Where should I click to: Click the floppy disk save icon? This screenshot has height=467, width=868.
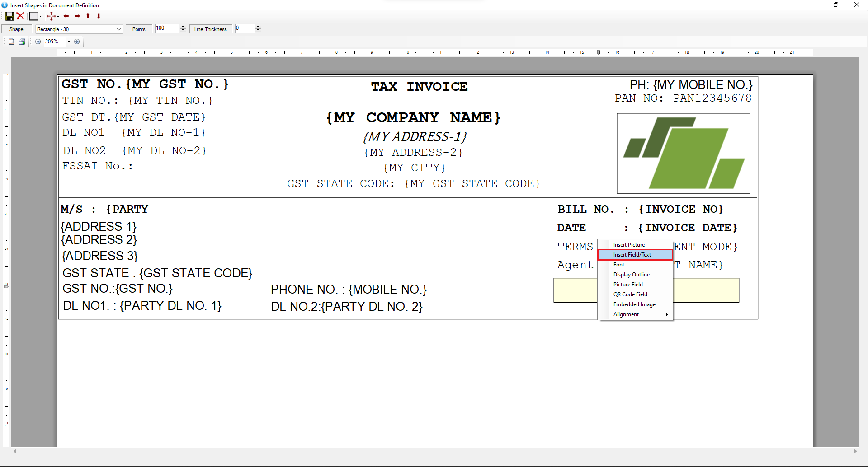click(x=9, y=16)
